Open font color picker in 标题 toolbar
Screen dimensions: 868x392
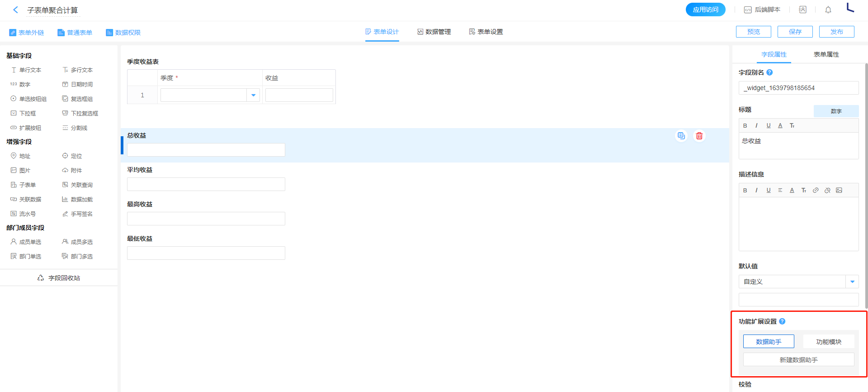780,126
